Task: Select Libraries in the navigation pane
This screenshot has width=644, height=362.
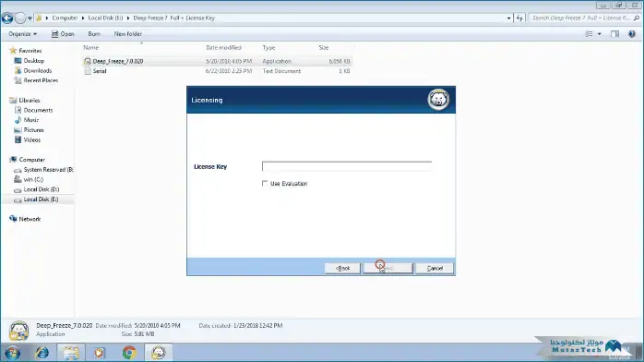Action: coord(30,101)
